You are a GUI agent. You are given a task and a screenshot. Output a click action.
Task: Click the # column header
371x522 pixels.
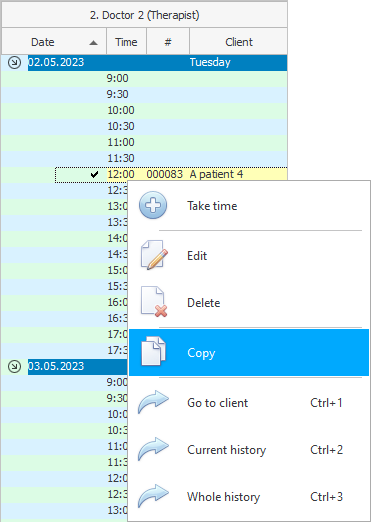click(168, 42)
